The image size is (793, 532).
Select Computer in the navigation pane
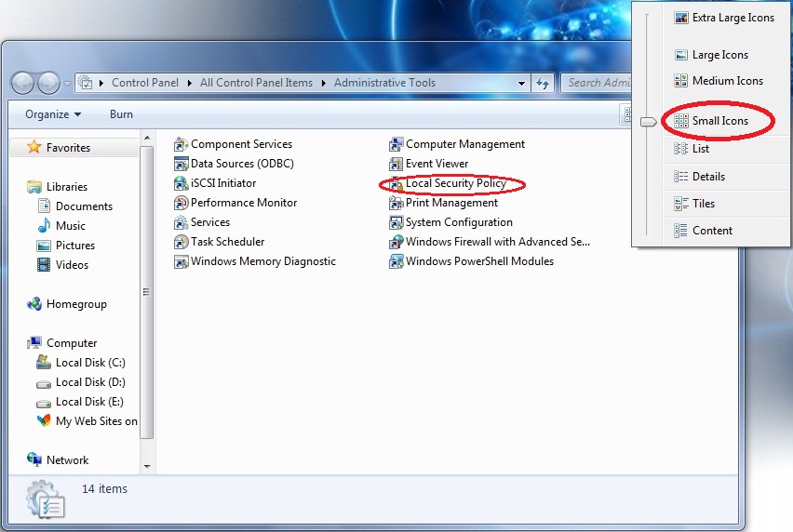(x=61, y=343)
